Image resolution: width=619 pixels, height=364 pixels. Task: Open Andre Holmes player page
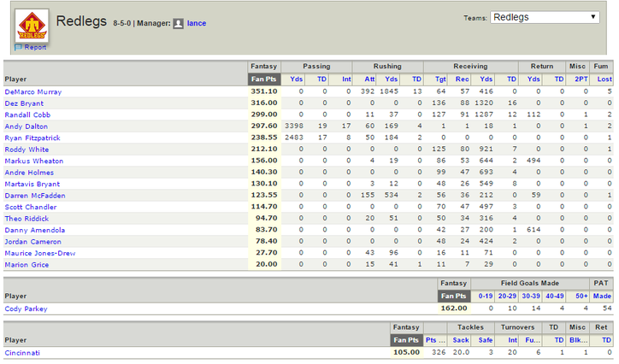coord(29,173)
